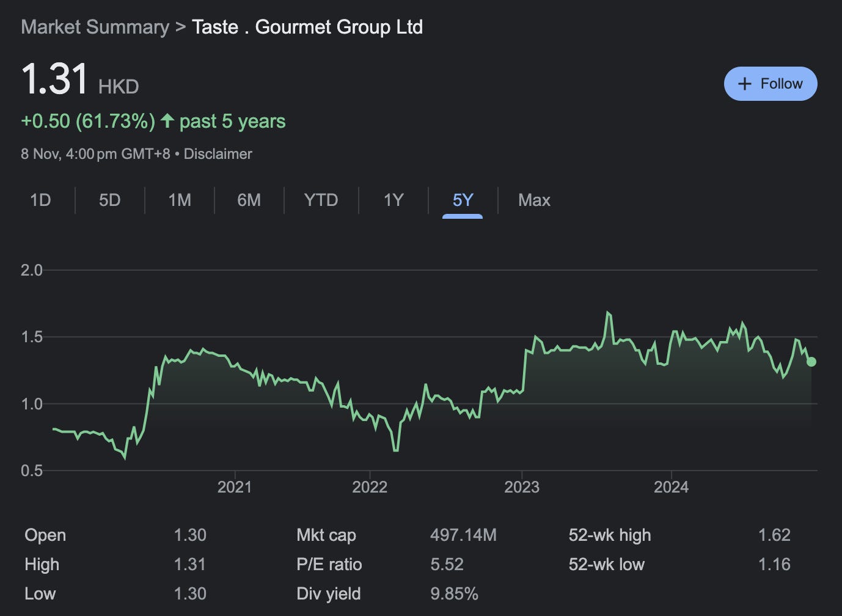Viewport: 842px width, 616px height.
Task: Follow Taste Gourmet Group stock
Action: [771, 84]
